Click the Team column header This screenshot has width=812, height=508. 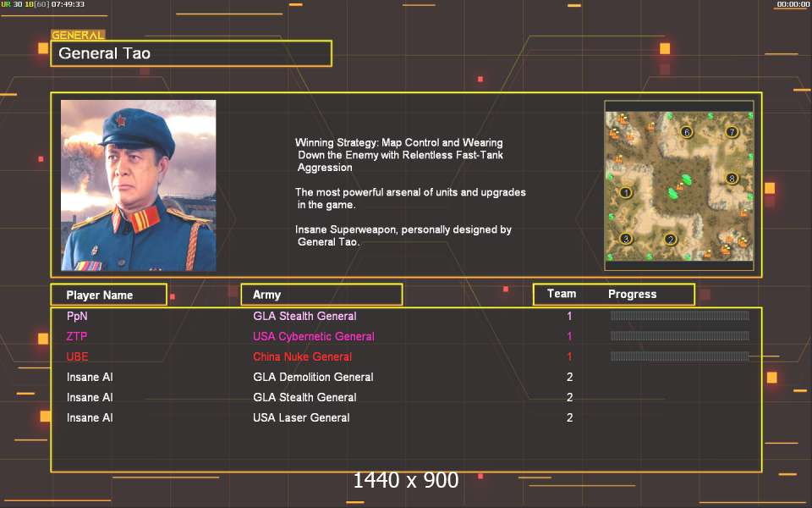pyautogui.click(x=562, y=294)
